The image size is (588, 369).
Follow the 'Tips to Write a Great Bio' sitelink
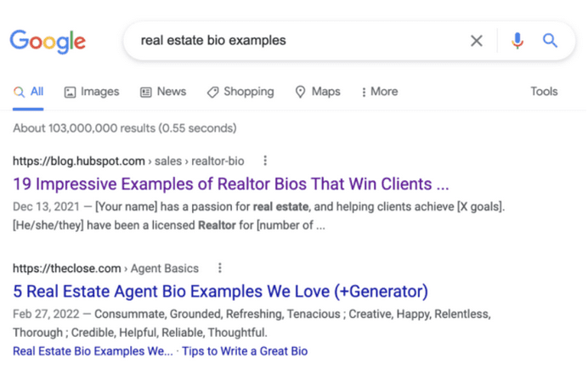click(x=245, y=351)
